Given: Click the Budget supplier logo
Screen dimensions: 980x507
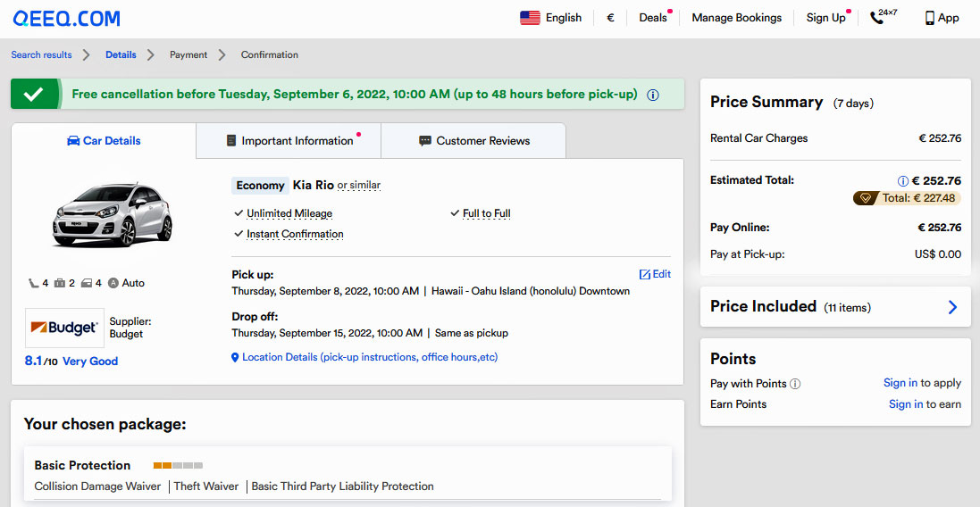Looking at the screenshot, I should [x=64, y=328].
